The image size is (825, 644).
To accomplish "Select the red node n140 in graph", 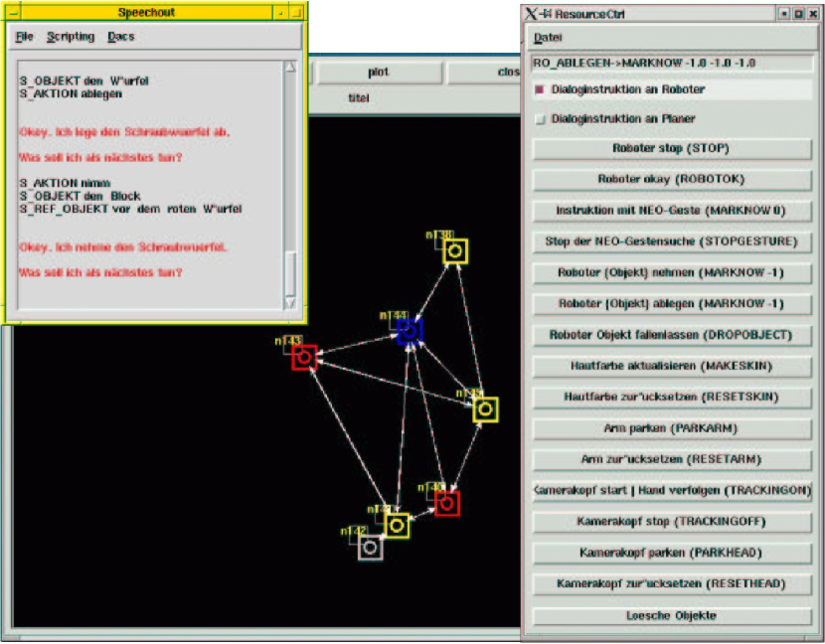I will pyautogui.click(x=446, y=504).
